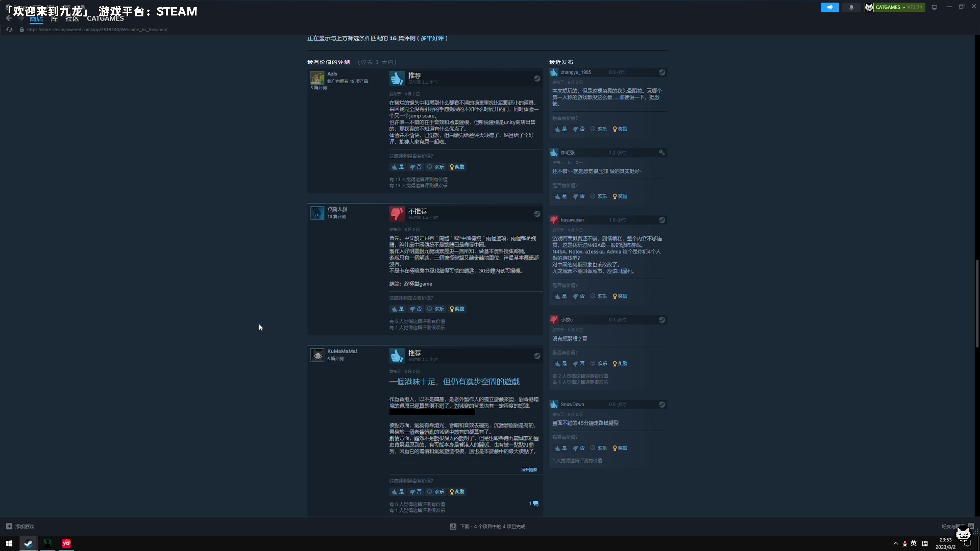
Task: Click the store URL address field
Action: click(97, 30)
